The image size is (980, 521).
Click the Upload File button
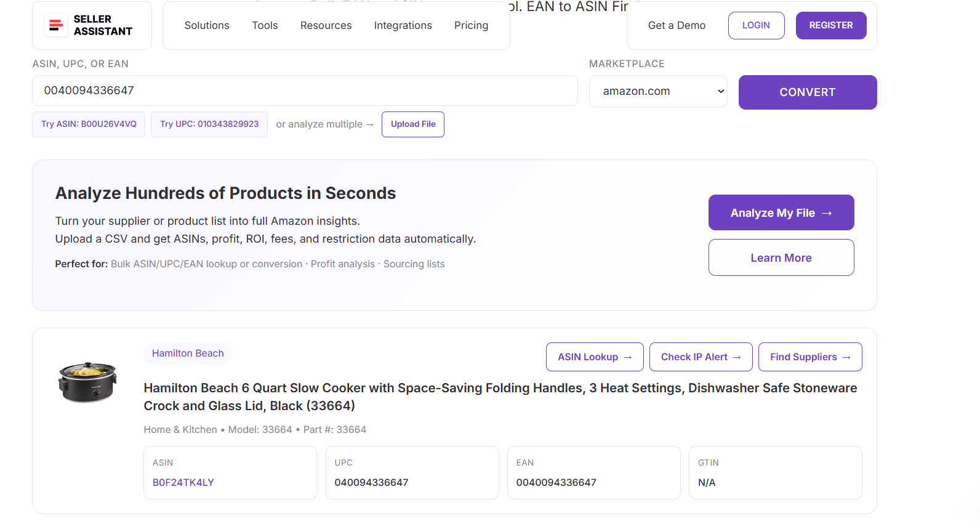coord(413,124)
